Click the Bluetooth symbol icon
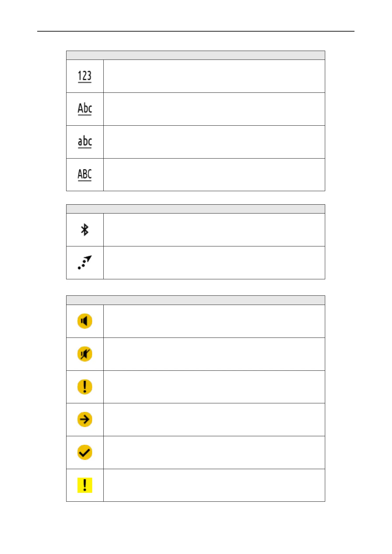The height and width of the screenshot is (554, 392). 85,230
